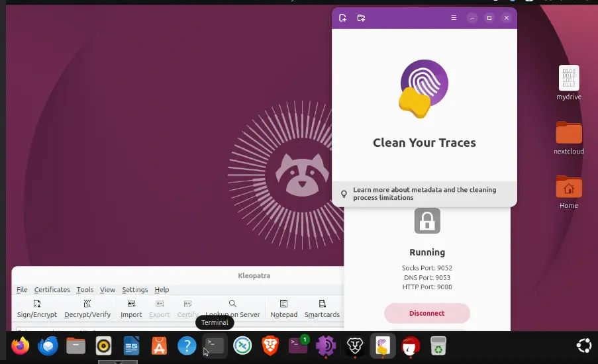Open the Files manager from the dock
This screenshot has width=598, height=364.
(x=76, y=346)
